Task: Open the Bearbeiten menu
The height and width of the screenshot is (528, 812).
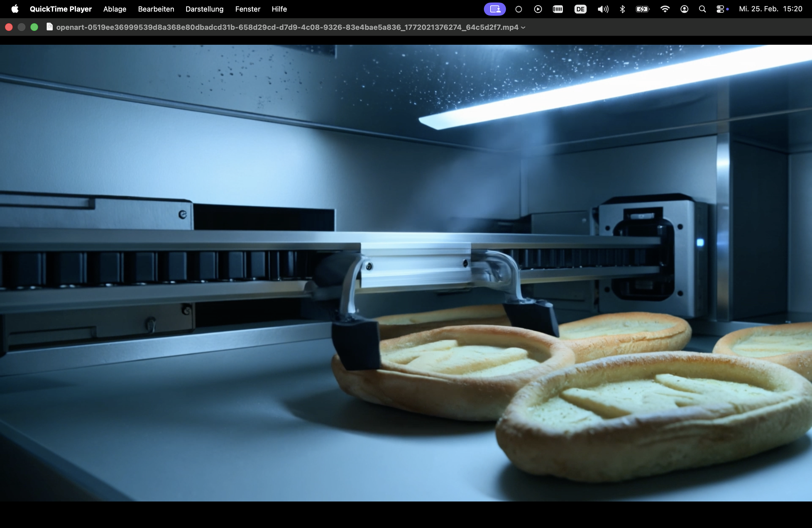Action: (156, 9)
